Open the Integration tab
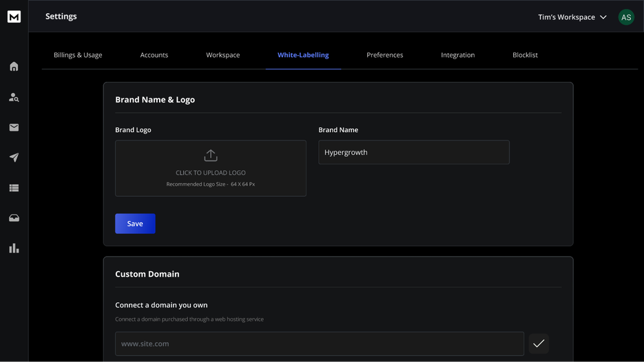The image size is (644, 362). click(x=458, y=55)
